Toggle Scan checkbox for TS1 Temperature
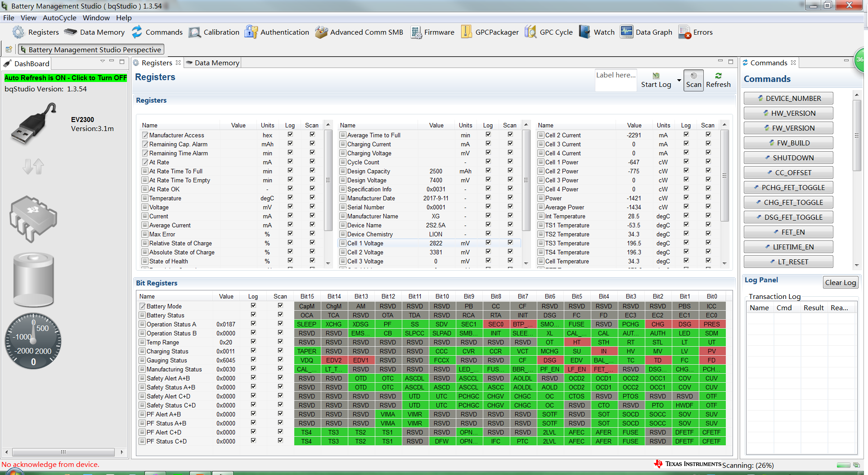The width and height of the screenshot is (868, 475). coord(708,225)
